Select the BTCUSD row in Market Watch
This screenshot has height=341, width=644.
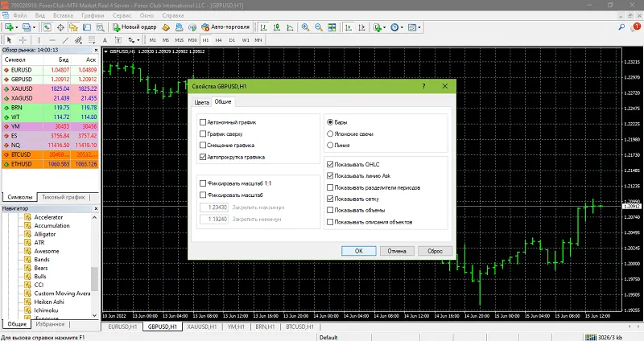[50, 154]
